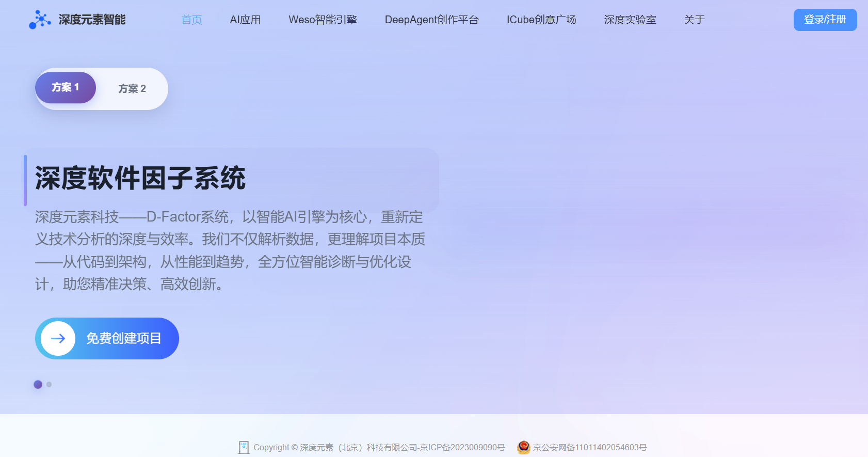Image resolution: width=868 pixels, height=457 pixels.
Task: Click the ICP filing icon in the footer
Action: (x=244, y=447)
